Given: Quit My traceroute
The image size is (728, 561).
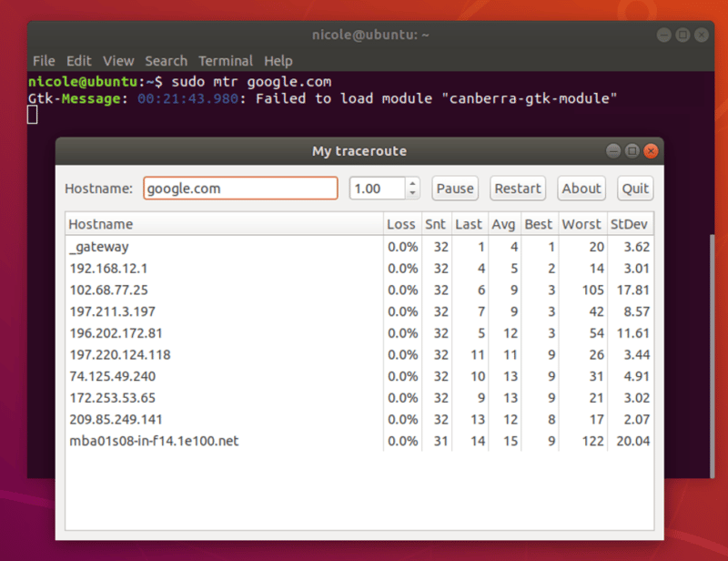Looking at the screenshot, I should (634, 189).
